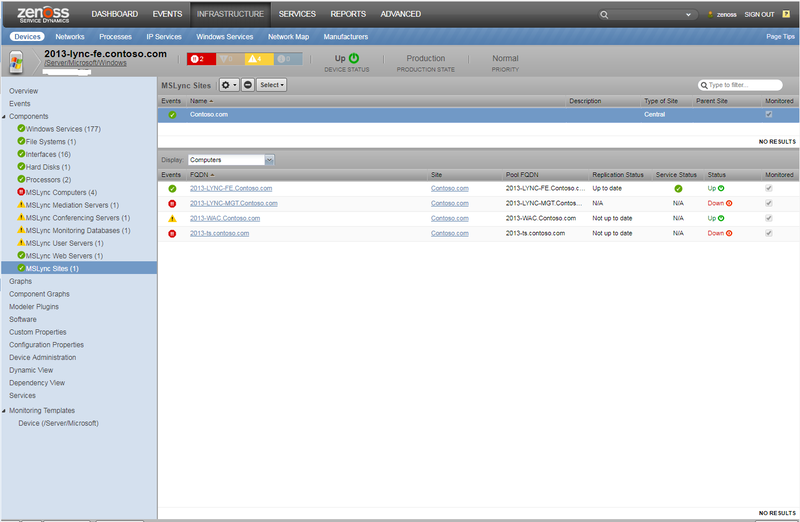Open the 2013-LYNC-FE.Contoso.com link
The height and width of the screenshot is (522, 800).
point(231,188)
